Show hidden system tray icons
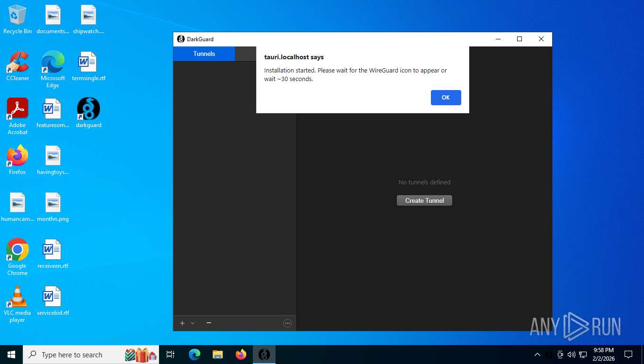 click(537, 355)
